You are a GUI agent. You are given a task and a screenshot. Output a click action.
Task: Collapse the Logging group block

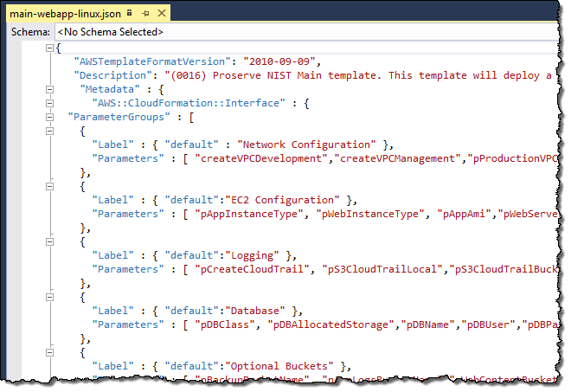click(49, 241)
